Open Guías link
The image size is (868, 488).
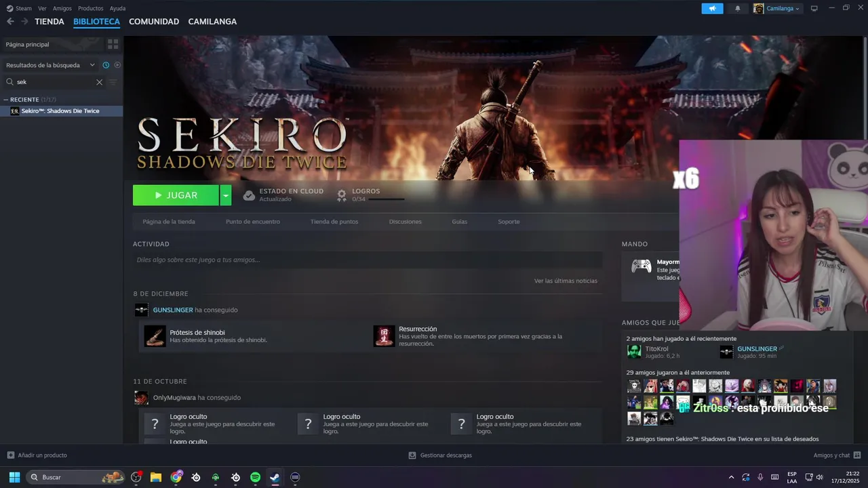460,222
